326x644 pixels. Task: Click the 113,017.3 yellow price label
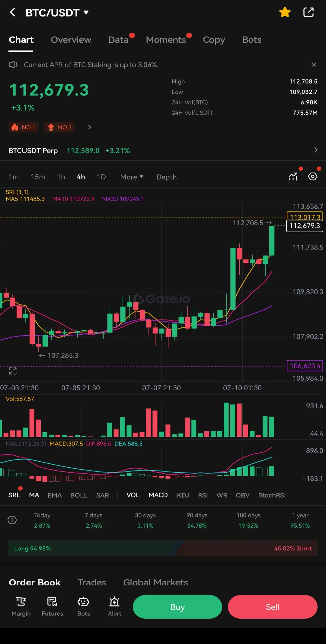(305, 217)
